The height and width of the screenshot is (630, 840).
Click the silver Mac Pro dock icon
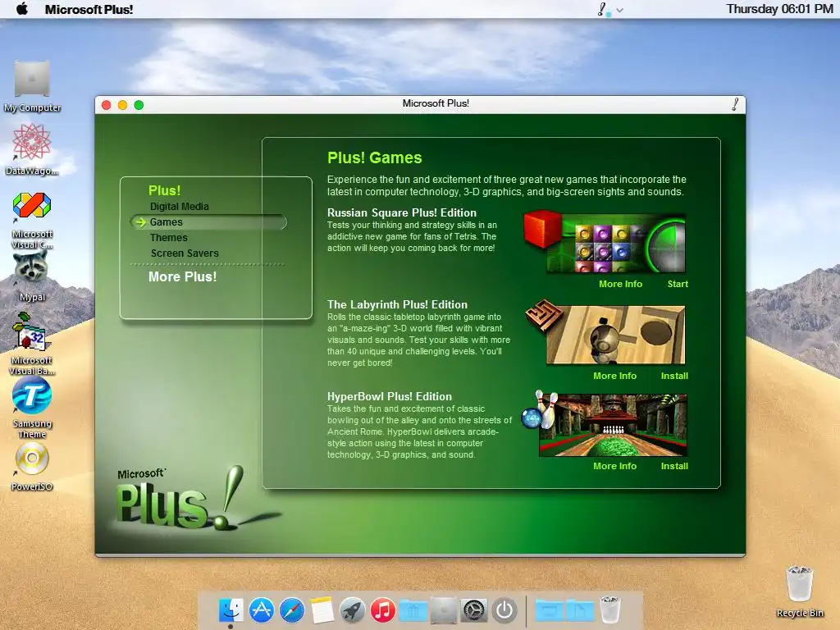444,610
